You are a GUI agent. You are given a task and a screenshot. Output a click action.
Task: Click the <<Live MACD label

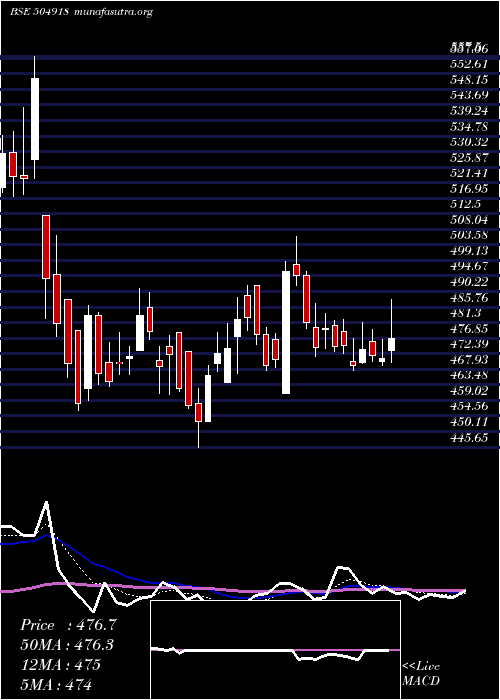coord(421,674)
